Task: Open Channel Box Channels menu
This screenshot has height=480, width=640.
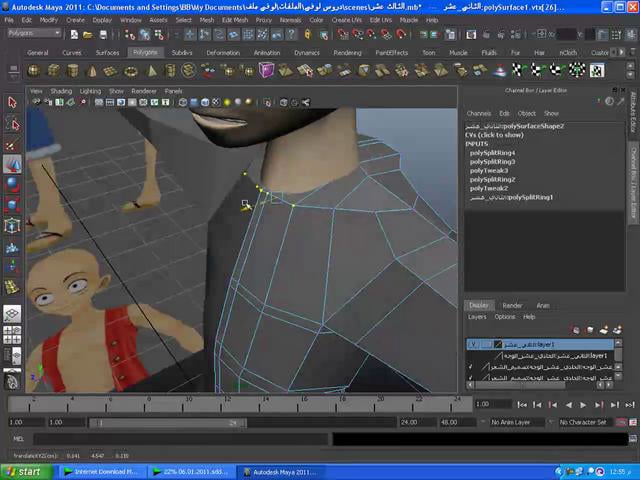Action: coord(479,113)
